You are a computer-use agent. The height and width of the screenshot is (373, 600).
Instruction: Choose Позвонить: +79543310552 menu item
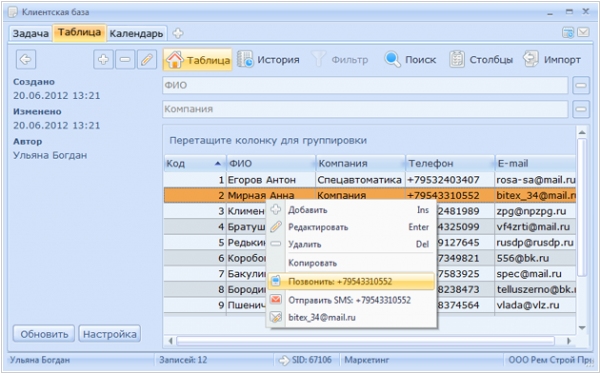coord(351,282)
